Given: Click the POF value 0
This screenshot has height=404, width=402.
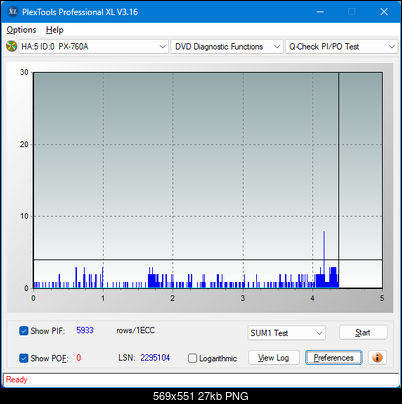Looking at the screenshot, I should pos(79,358).
